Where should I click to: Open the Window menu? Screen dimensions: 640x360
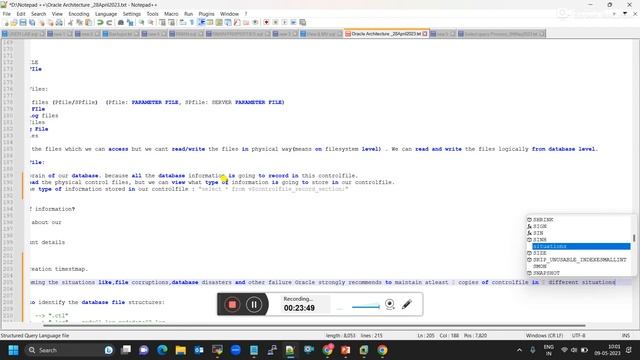[x=229, y=14]
